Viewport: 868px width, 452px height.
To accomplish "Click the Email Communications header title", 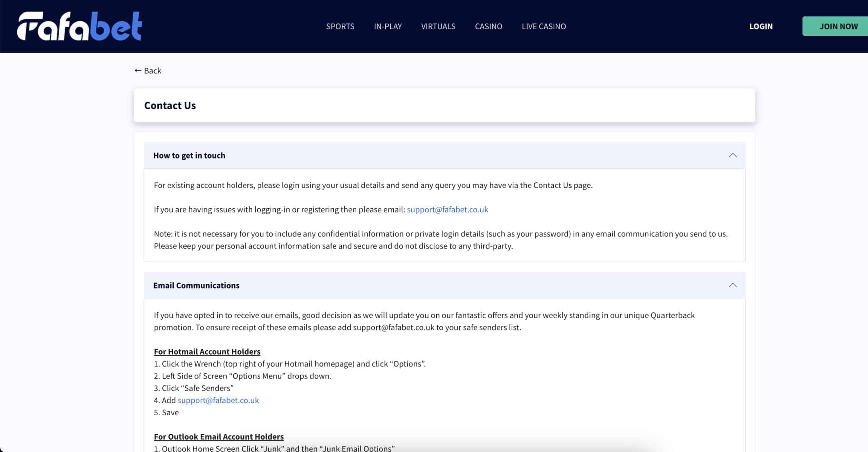I will point(196,285).
